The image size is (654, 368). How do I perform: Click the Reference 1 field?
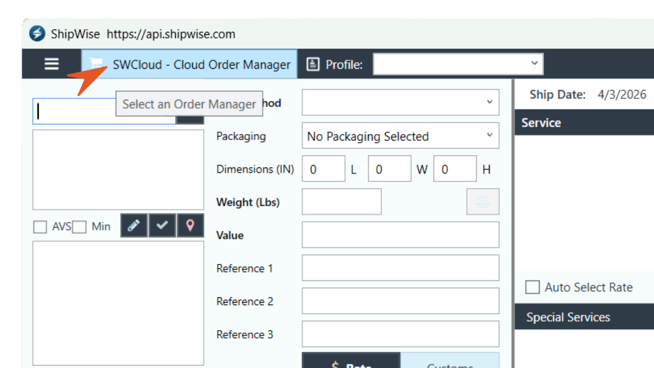pos(400,267)
